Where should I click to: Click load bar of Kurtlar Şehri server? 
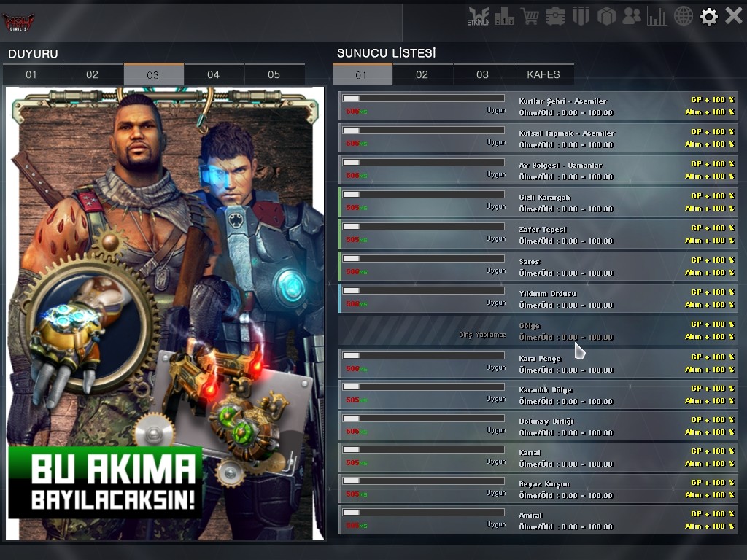(x=424, y=98)
